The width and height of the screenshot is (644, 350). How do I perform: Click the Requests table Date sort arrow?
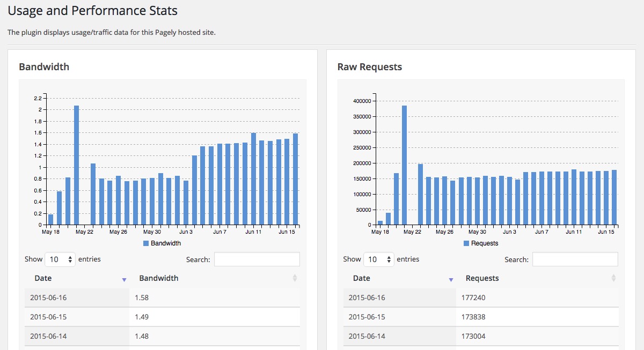pos(451,280)
